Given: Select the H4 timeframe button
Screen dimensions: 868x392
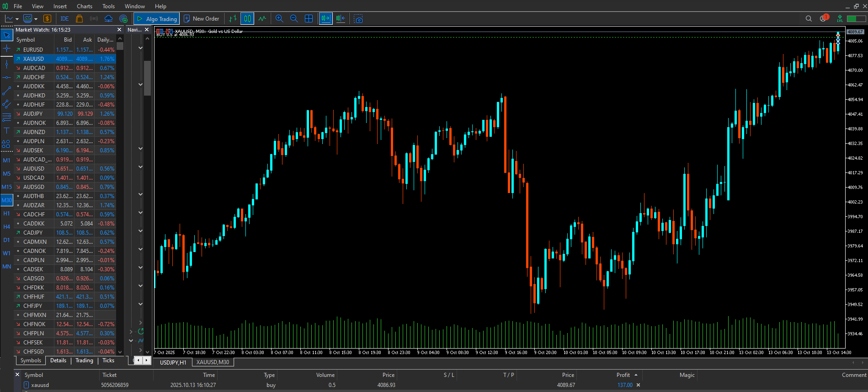Looking at the screenshot, I should [x=6, y=226].
